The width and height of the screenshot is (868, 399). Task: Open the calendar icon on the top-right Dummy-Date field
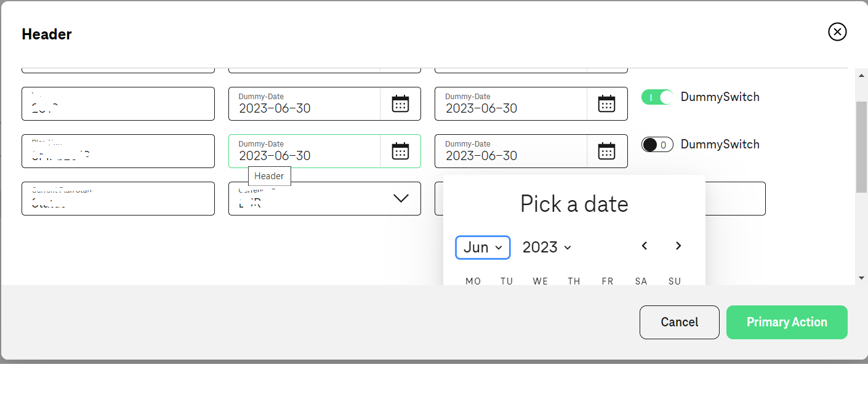(x=608, y=103)
